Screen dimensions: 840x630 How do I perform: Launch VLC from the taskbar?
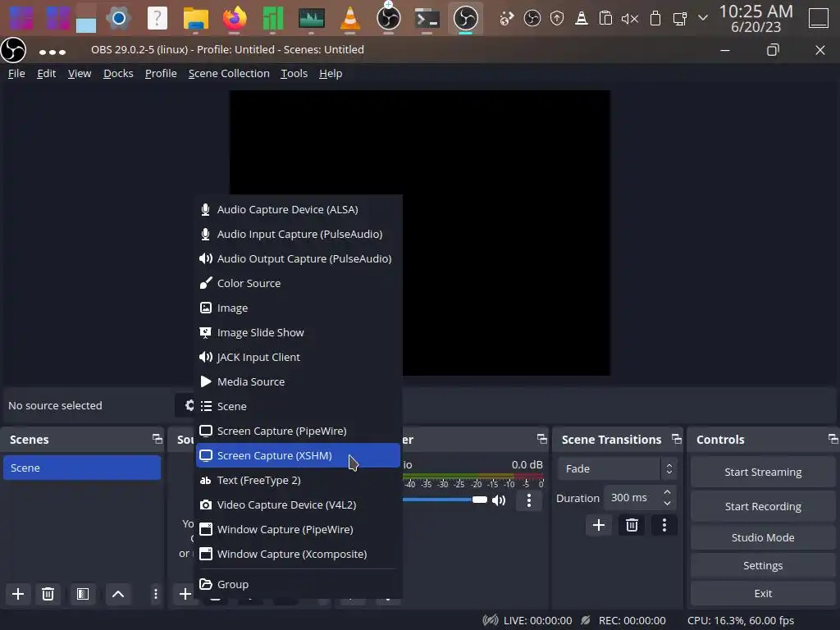pyautogui.click(x=349, y=18)
